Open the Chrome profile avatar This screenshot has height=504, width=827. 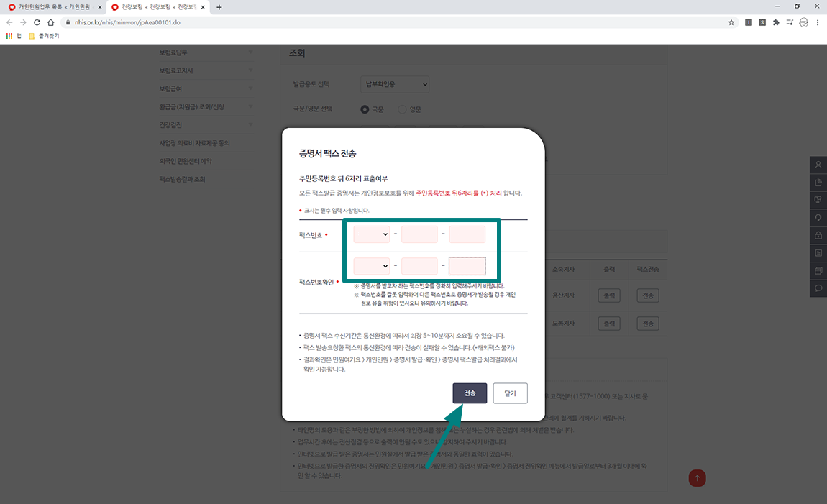pyautogui.click(x=804, y=22)
